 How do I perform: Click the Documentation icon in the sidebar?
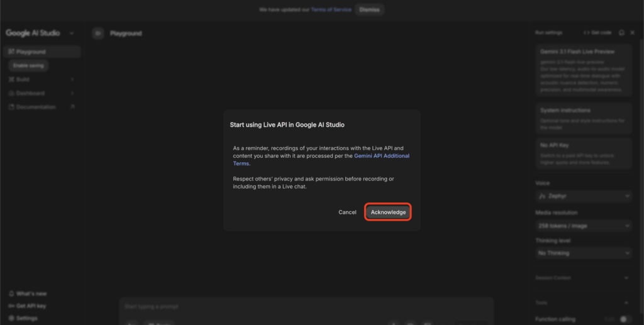(11, 107)
